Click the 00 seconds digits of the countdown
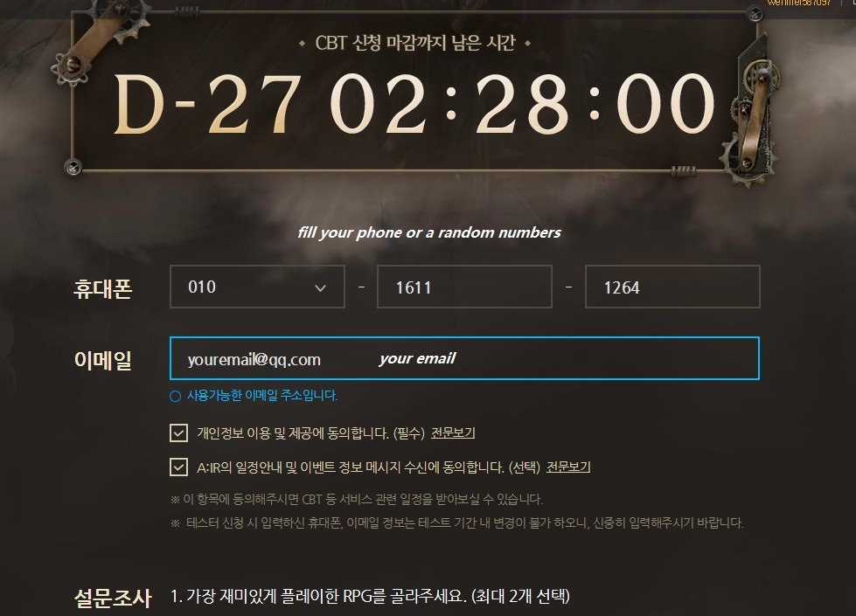 coord(666,104)
